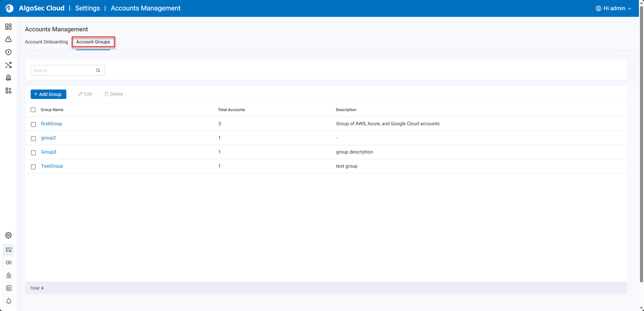Open the award ribbon compliance icon
644x311 pixels.
pyautogui.click(x=8, y=78)
